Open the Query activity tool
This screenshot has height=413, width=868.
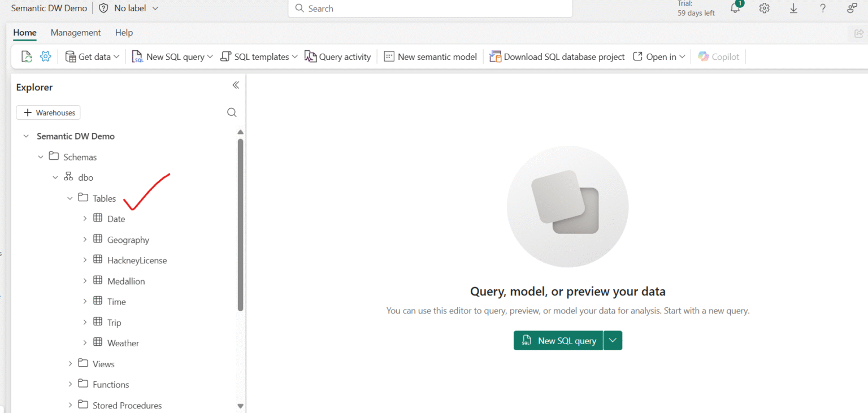point(337,56)
